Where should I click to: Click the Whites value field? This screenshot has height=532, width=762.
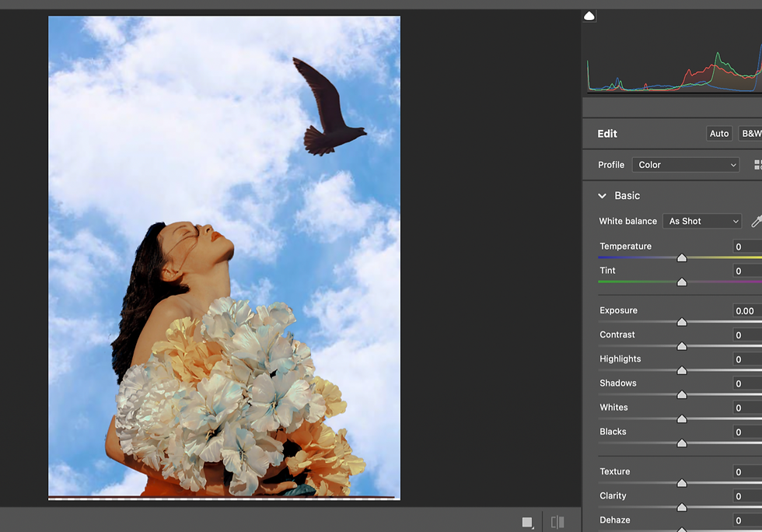tap(746, 408)
